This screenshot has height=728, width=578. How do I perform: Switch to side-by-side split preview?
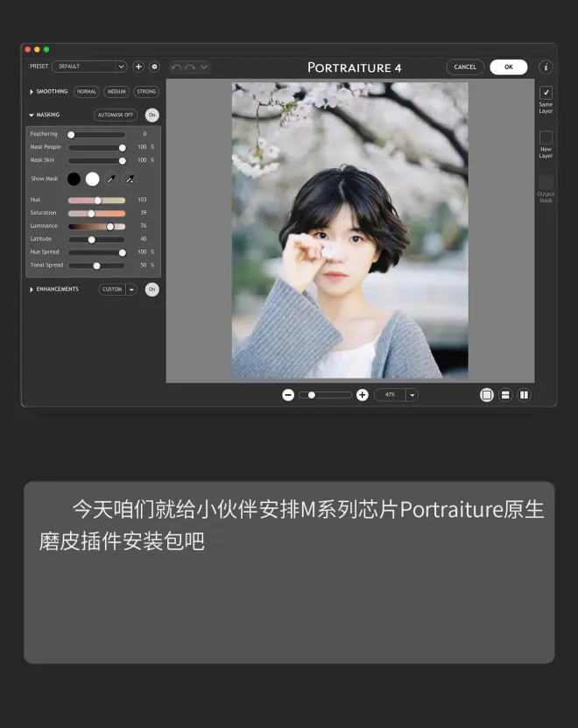tap(524, 395)
